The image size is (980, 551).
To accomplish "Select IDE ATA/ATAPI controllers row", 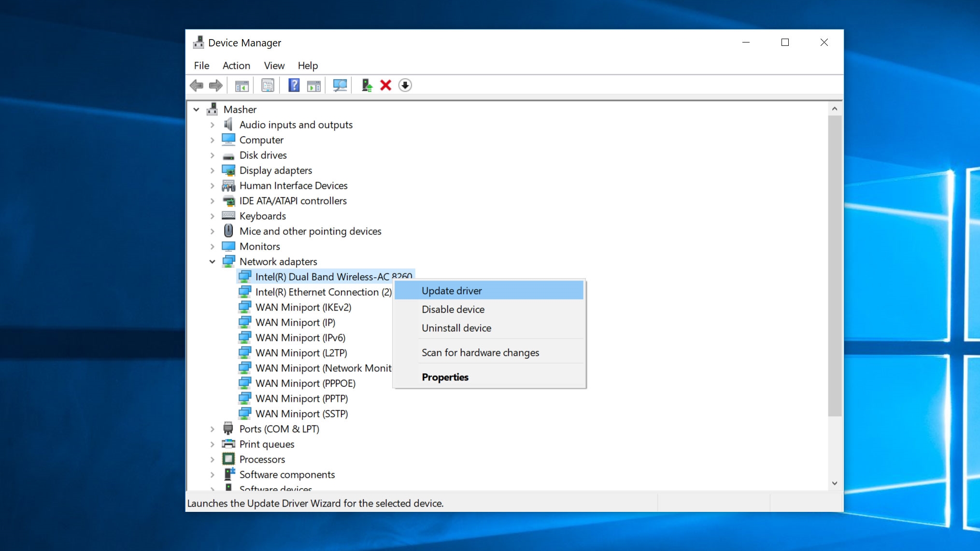I will (293, 201).
